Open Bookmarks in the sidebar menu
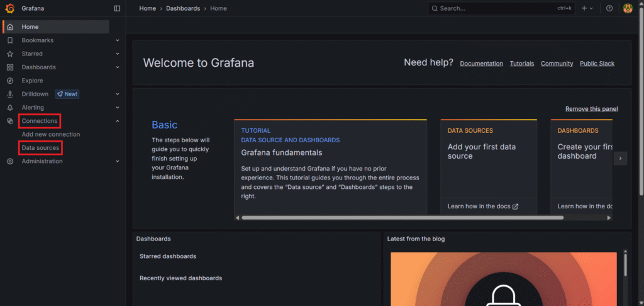The height and width of the screenshot is (306, 644). click(38, 40)
